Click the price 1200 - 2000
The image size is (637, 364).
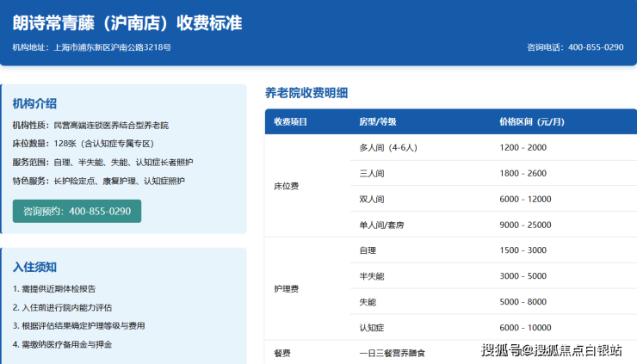click(x=523, y=147)
